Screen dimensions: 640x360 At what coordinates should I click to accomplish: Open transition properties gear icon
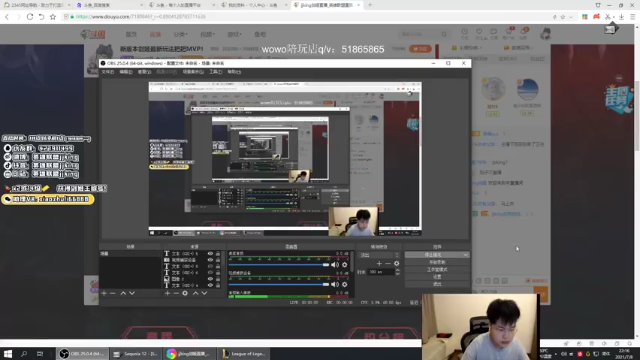coord(396,264)
